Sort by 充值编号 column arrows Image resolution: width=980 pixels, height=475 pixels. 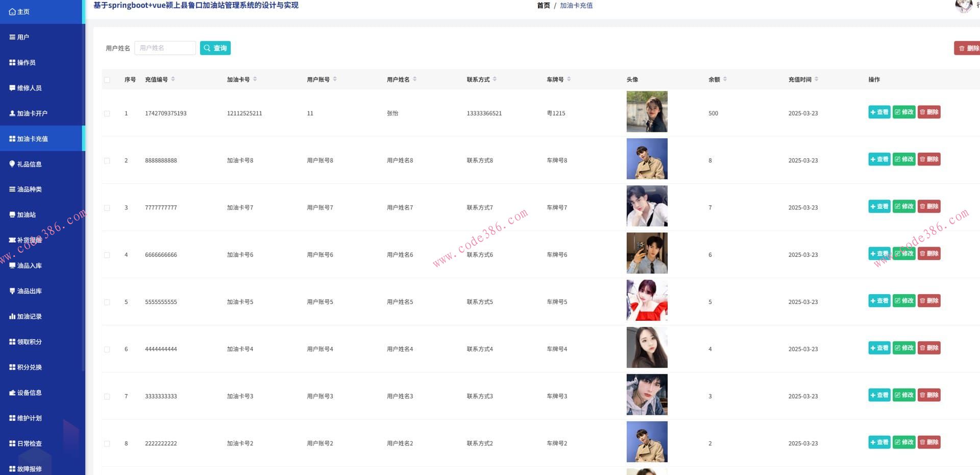click(x=173, y=79)
